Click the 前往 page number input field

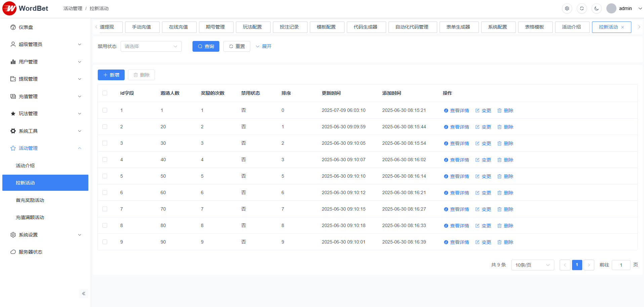(x=620, y=265)
